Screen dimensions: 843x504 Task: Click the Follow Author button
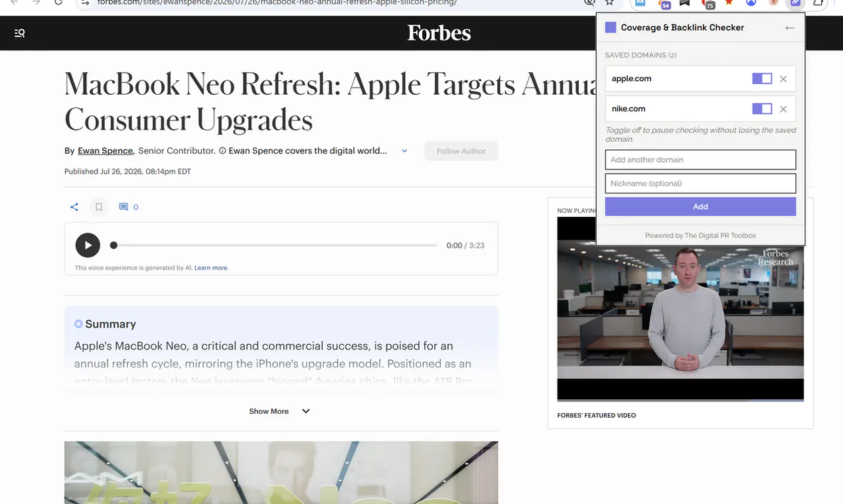461,151
